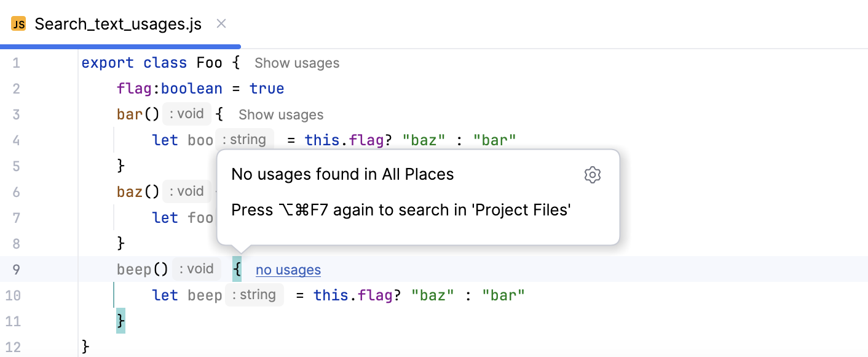Open usage search settings via the gear icon

coord(592,175)
